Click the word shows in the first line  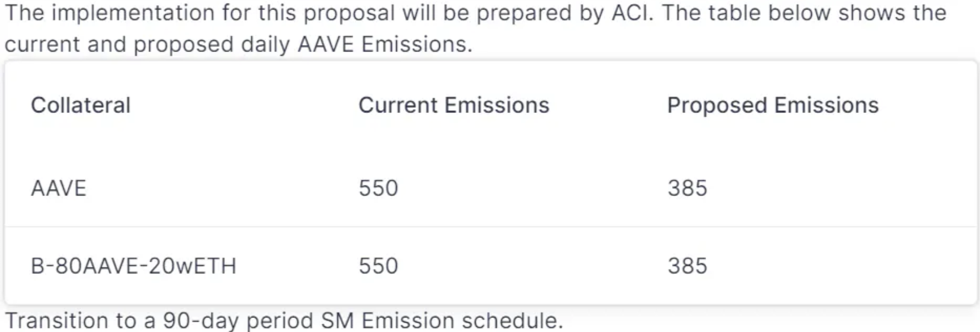[x=872, y=13]
